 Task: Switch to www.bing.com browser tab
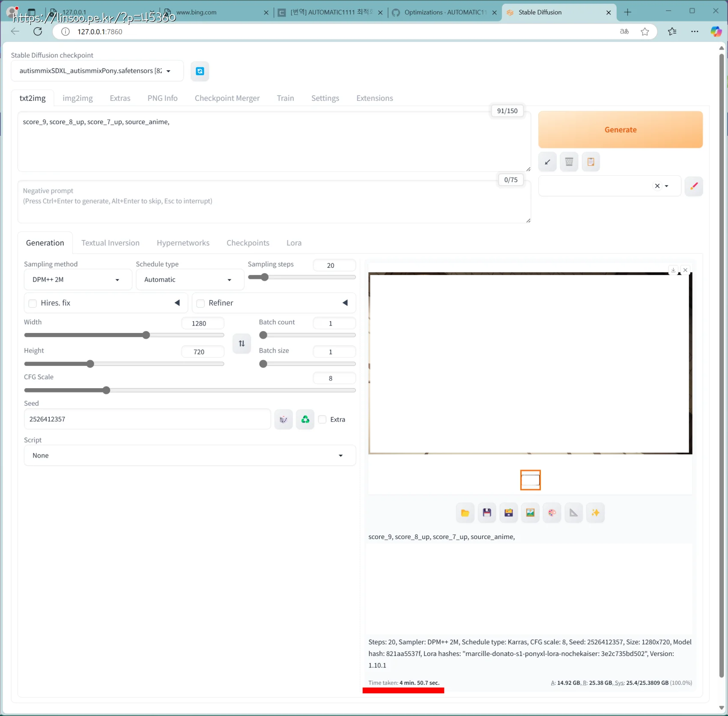pos(217,12)
